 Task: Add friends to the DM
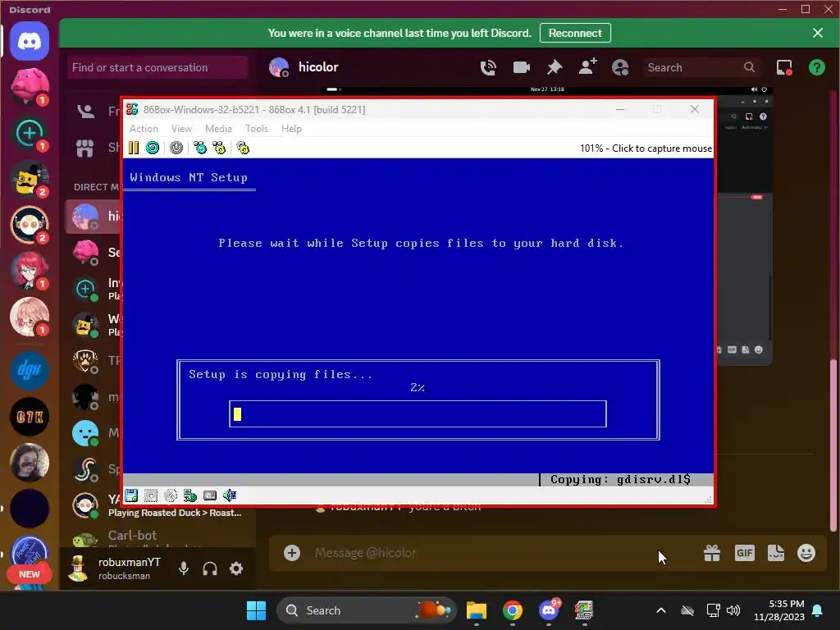tap(587, 67)
